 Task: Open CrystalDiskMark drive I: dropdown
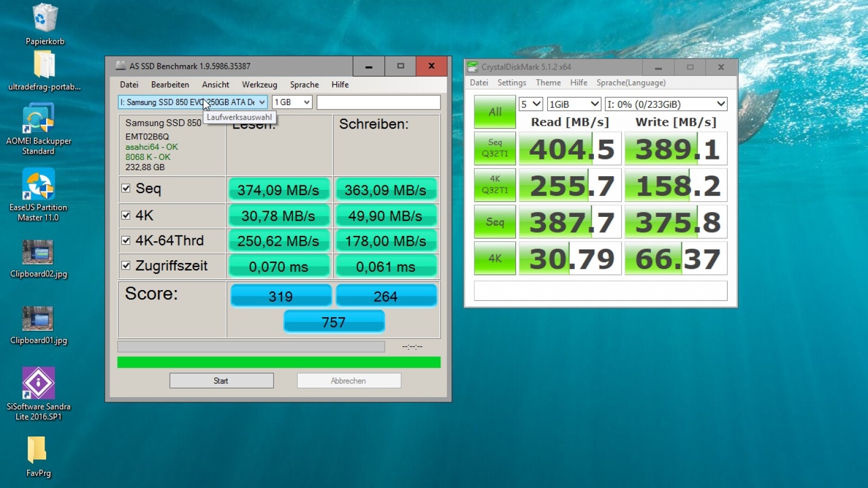666,104
